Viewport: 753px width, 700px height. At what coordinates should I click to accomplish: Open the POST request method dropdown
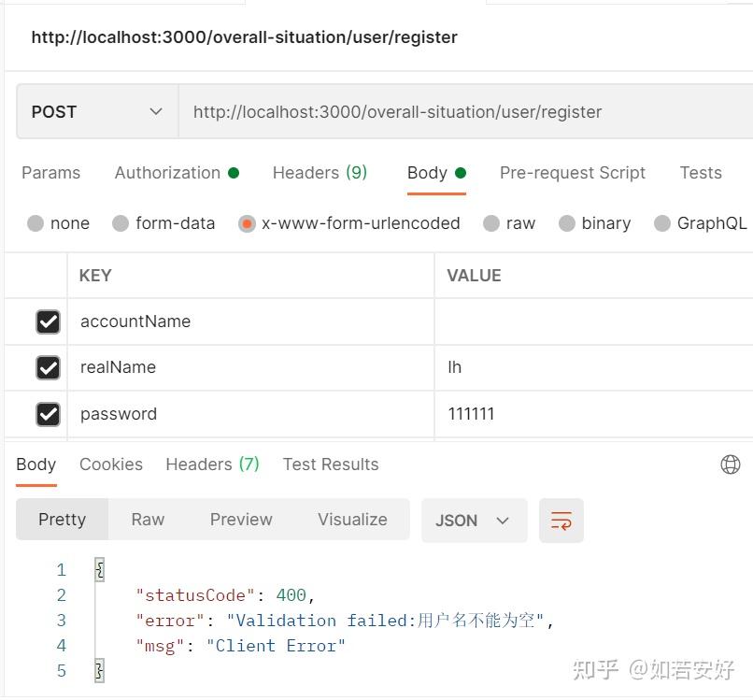pos(93,110)
